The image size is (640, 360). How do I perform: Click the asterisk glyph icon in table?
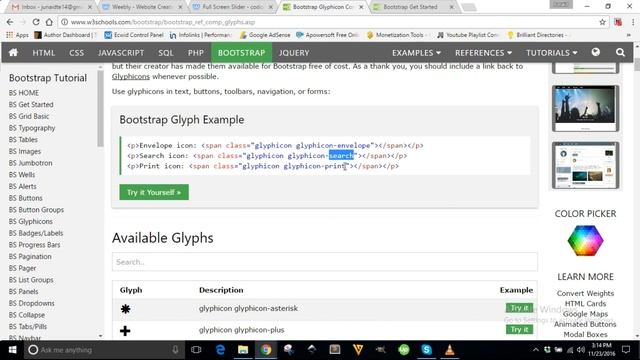tap(125, 309)
